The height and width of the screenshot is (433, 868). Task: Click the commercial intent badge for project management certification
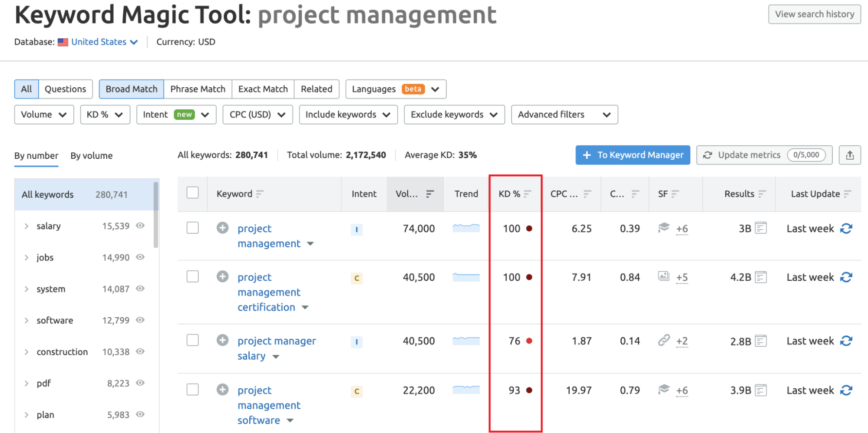(x=356, y=278)
